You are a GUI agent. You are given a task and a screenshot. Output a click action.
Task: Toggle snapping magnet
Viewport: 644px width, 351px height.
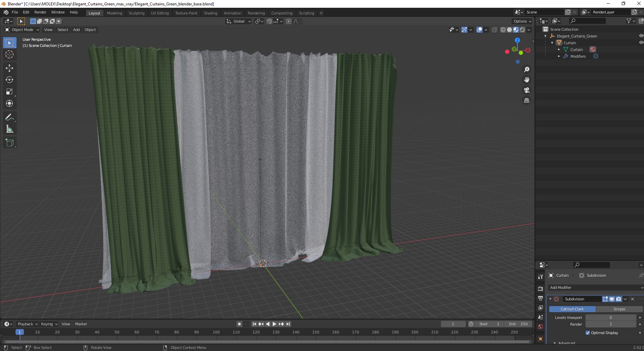[x=269, y=21]
